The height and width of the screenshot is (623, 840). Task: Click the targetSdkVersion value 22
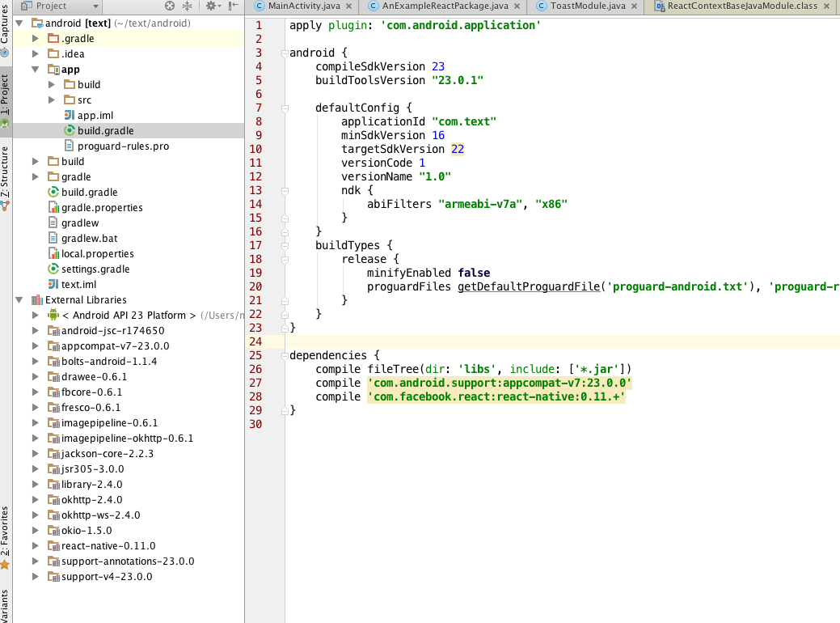(458, 149)
